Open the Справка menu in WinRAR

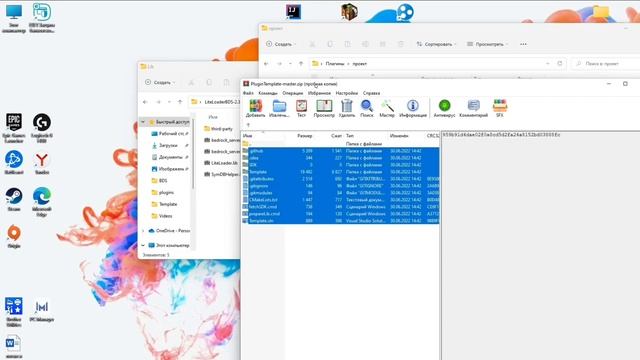[x=371, y=93]
